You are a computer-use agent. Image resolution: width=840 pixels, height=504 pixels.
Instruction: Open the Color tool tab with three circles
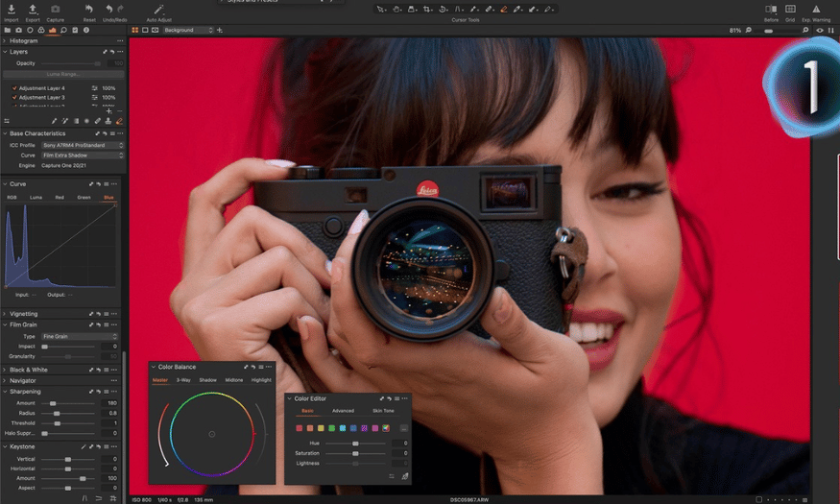[41, 30]
